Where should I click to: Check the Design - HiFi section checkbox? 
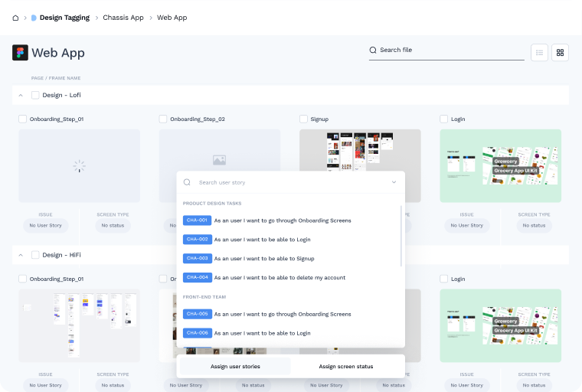click(x=35, y=255)
